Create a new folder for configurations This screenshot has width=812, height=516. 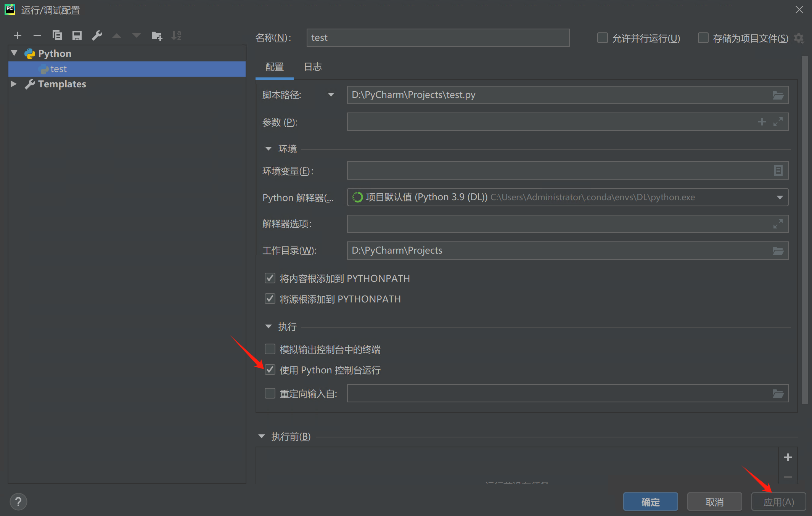point(156,35)
